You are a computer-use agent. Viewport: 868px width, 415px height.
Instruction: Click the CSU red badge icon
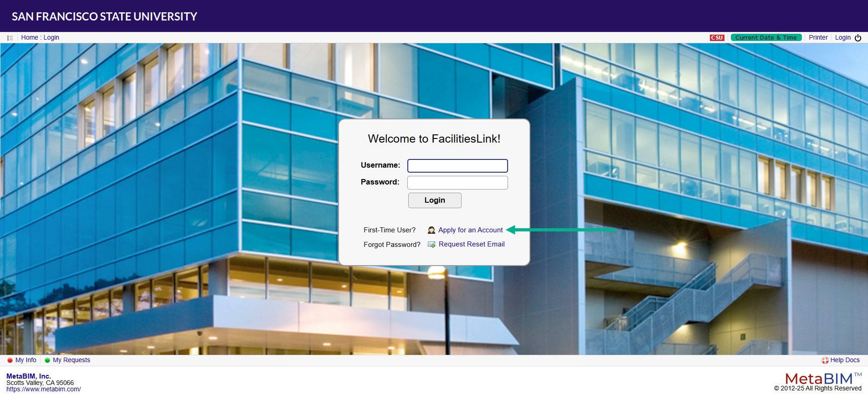[717, 38]
